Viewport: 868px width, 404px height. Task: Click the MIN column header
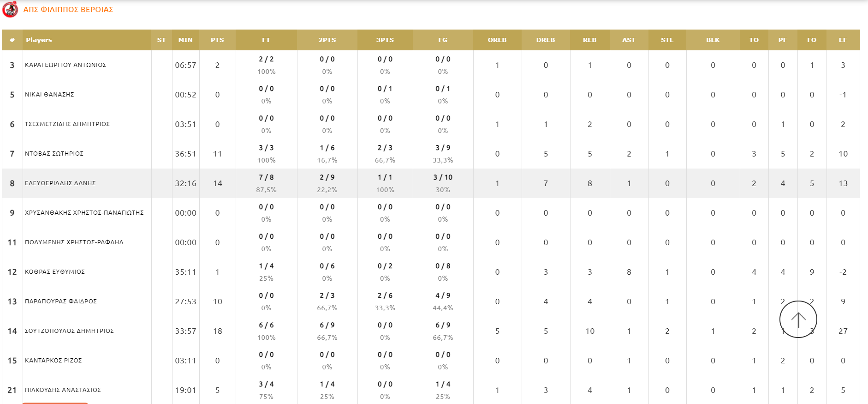tap(185, 40)
